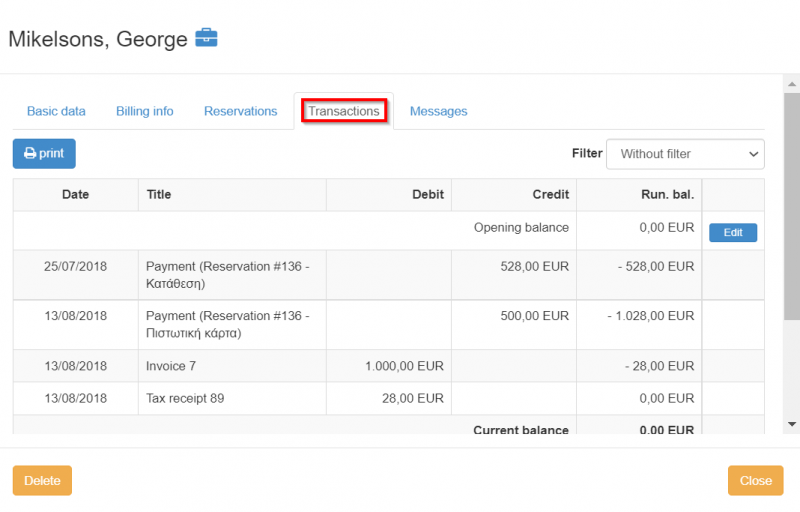This screenshot has height=512, width=800.
Task: Expand the 'Without filter' dropdown
Action: pyautogui.click(x=685, y=154)
